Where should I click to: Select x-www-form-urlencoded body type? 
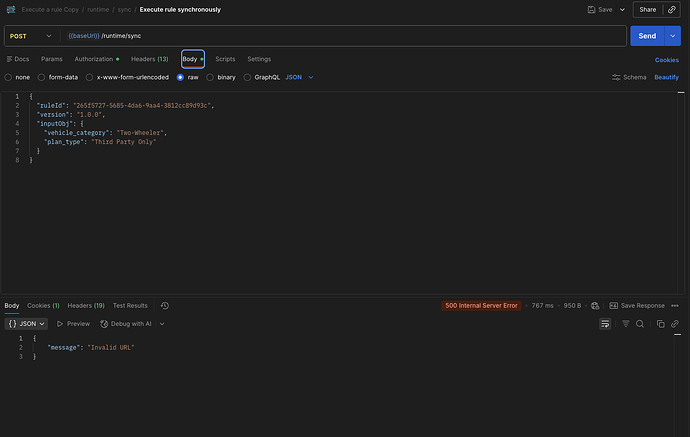coord(89,77)
